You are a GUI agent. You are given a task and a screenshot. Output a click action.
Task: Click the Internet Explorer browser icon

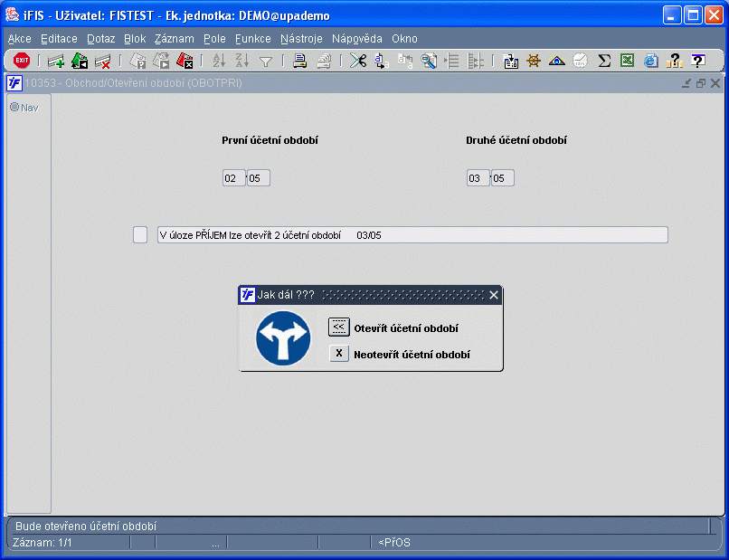(x=651, y=61)
